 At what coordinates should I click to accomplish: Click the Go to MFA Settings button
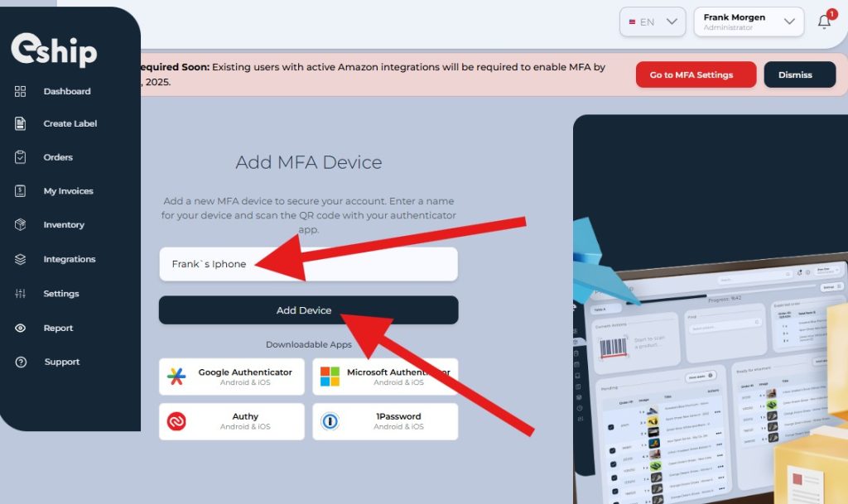[696, 74]
